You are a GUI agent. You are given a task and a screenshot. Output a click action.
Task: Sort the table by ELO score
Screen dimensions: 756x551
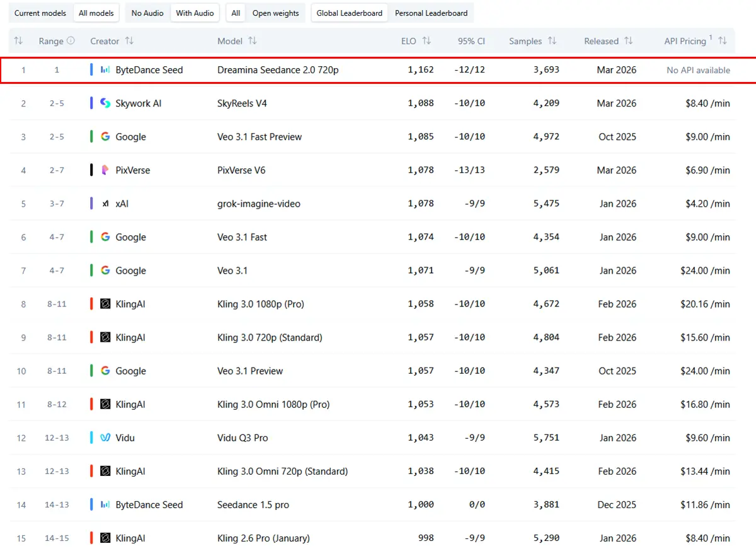427,41
